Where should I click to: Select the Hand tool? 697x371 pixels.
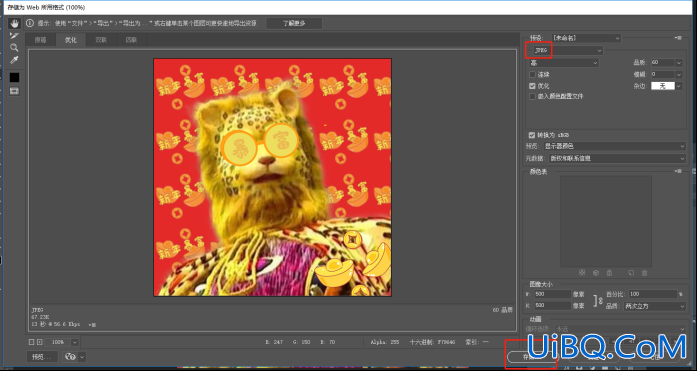click(14, 24)
